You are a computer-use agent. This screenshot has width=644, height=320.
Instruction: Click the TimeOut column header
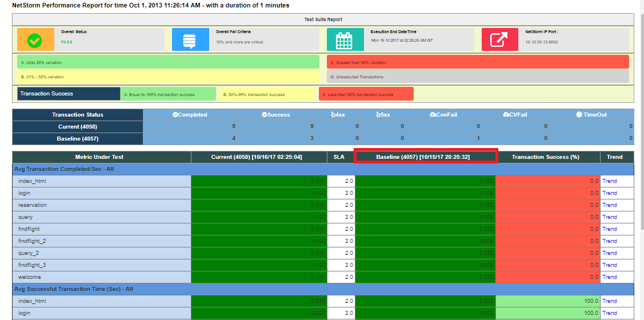(x=591, y=115)
